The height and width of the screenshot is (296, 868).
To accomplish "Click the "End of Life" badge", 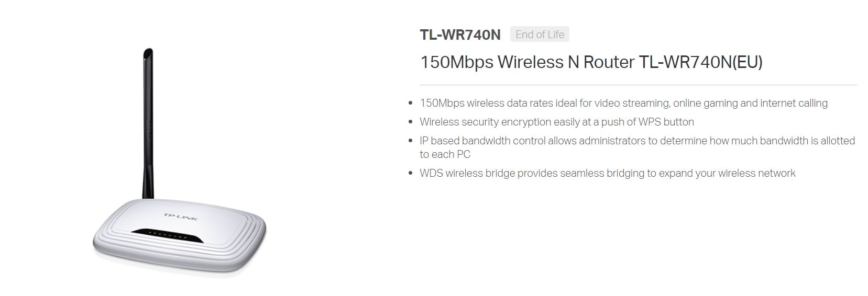I will click(x=540, y=35).
